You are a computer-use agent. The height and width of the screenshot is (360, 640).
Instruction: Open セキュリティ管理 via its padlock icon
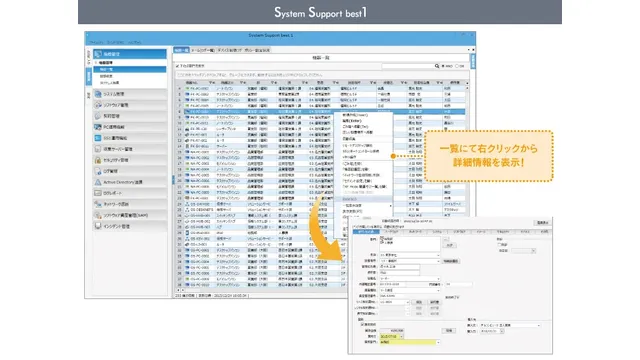pos(98,160)
